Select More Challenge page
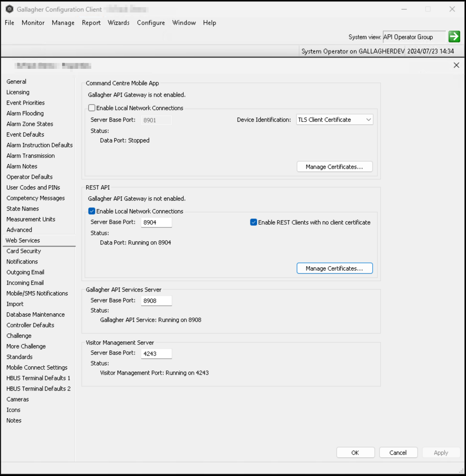The image size is (466, 476). coord(26,346)
